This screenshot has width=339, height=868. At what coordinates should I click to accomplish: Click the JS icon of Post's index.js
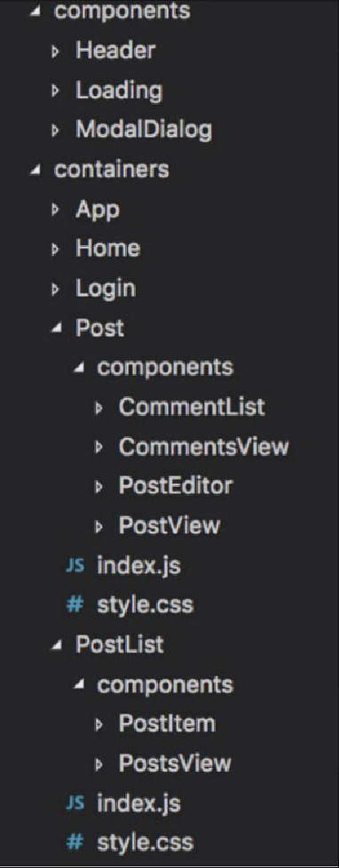pyautogui.click(x=77, y=566)
